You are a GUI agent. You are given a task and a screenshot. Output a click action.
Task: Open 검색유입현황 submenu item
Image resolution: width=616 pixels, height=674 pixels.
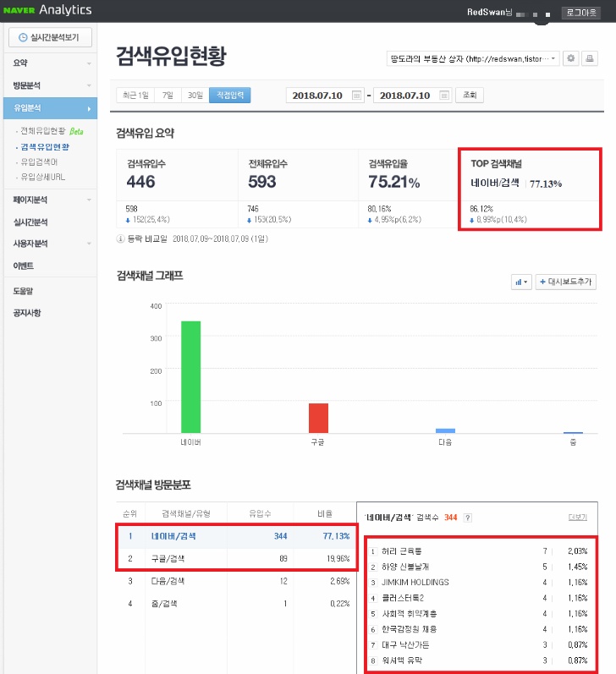click(45, 147)
